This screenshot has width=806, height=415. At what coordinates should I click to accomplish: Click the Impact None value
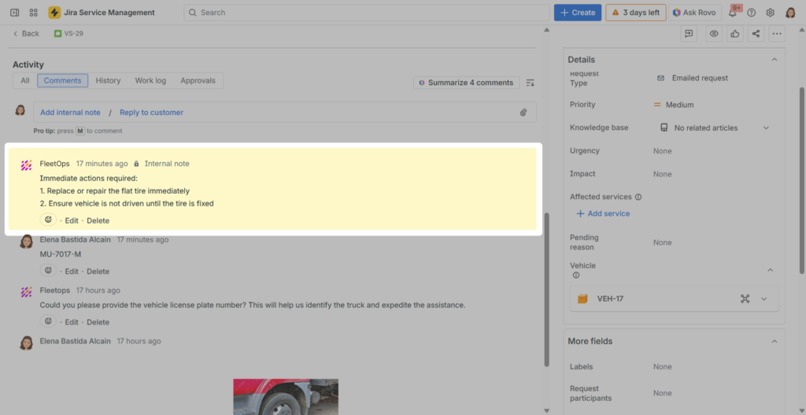click(x=663, y=174)
